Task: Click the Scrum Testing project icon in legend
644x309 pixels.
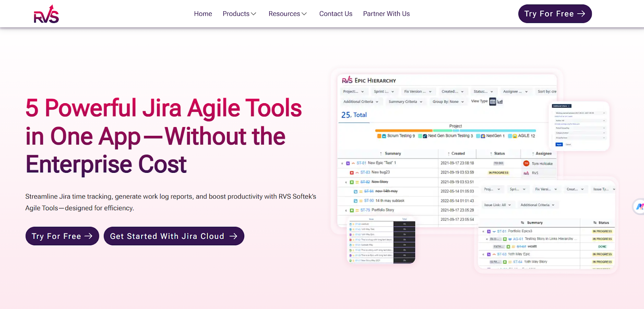Action: point(384,136)
